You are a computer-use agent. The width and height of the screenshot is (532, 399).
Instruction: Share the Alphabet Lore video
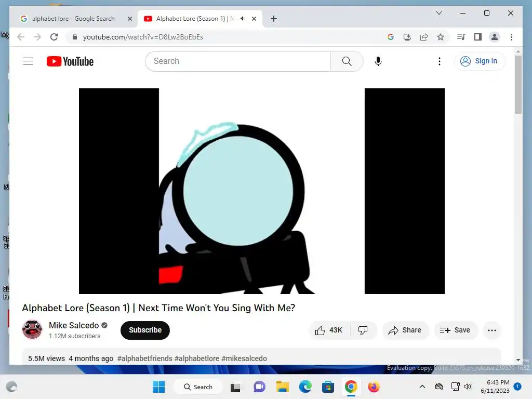tap(405, 330)
